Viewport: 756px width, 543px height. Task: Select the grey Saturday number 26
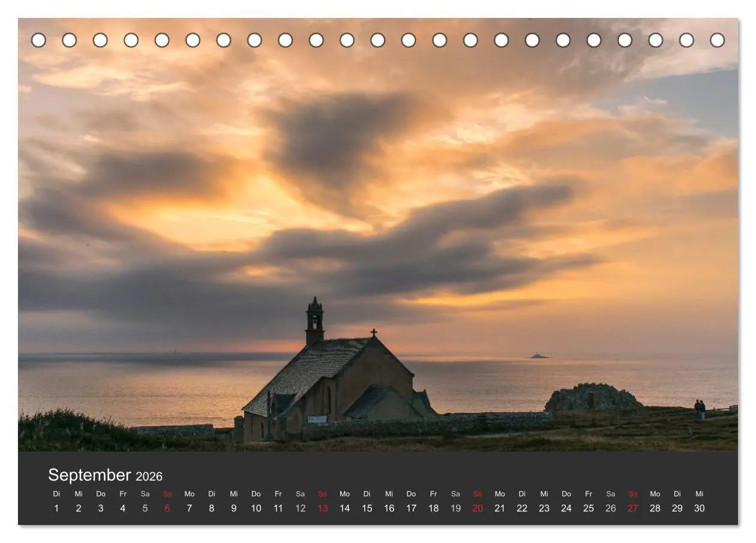[x=611, y=508]
